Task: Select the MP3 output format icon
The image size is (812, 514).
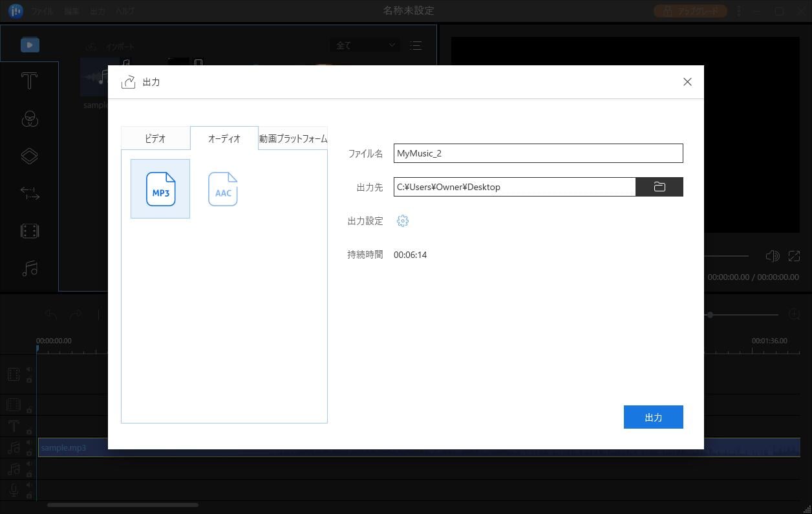Action: pyautogui.click(x=160, y=189)
